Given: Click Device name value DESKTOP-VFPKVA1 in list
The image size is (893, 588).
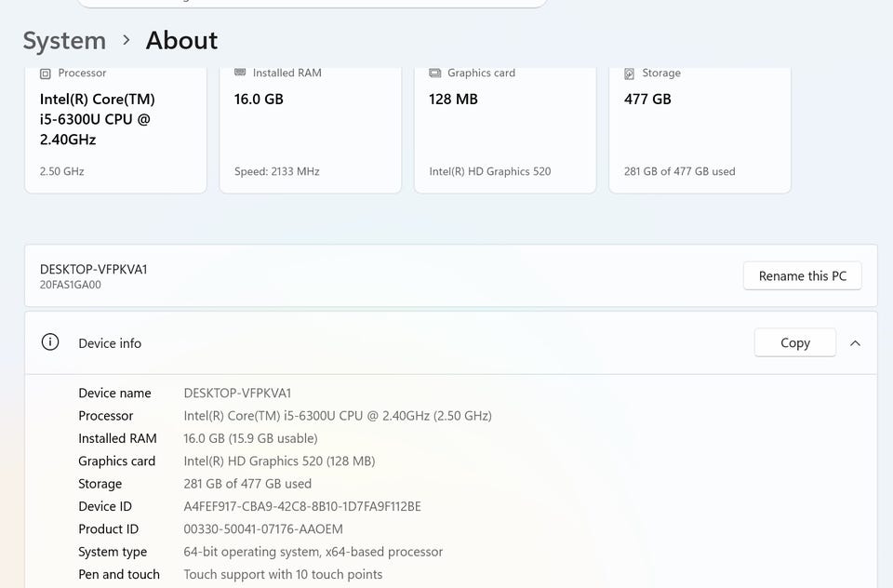Looking at the screenshot, I should coord(237,394).
